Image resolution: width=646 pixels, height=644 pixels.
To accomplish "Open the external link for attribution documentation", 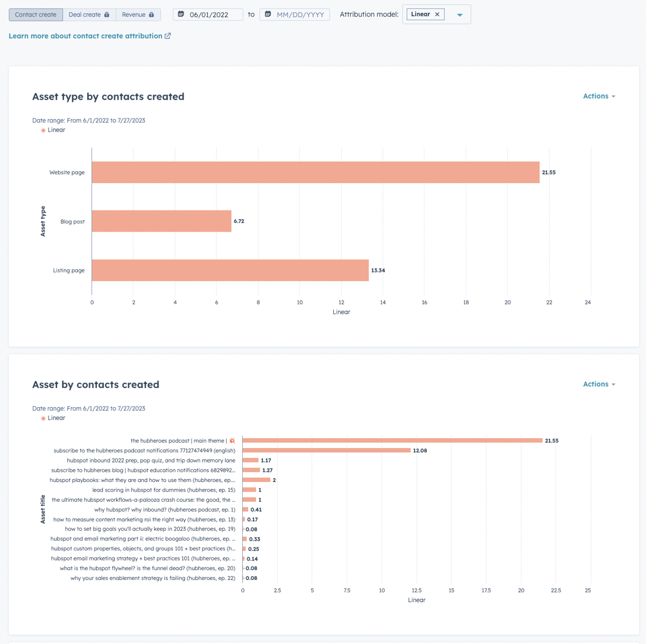I will [167, 36].
